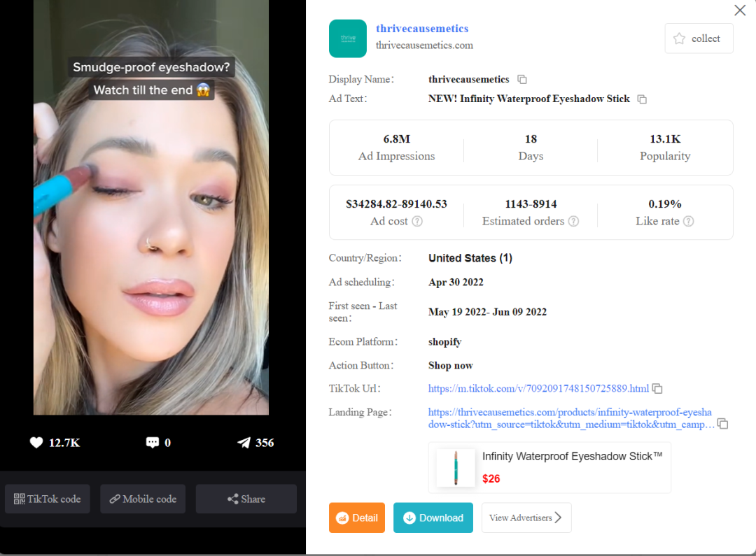Show Ad cost help tooltip icon
Viewport: 756px width, 556px height.
coord(417,221)
